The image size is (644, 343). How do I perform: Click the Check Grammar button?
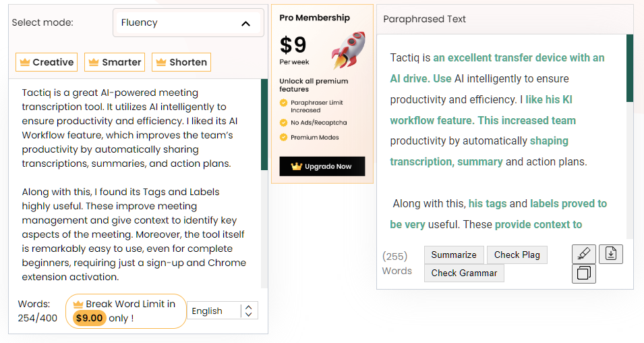[x=464, y=273]
